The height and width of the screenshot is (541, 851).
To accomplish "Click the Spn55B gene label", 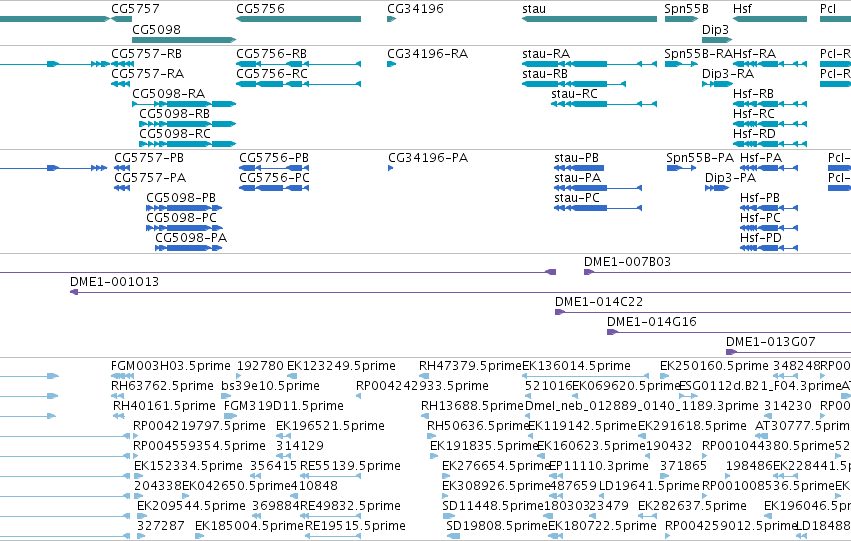I will tap(687, 9).
